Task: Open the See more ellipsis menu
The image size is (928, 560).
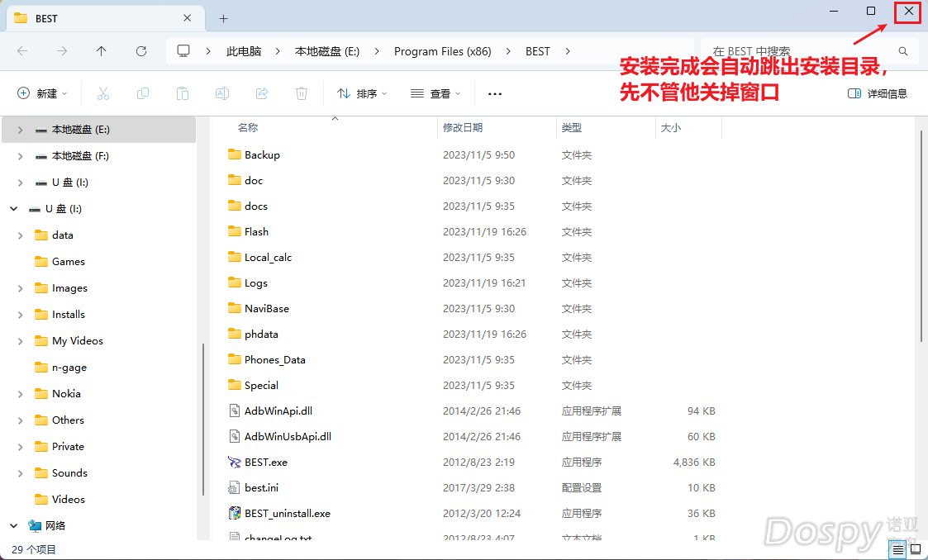Action: 495,93
